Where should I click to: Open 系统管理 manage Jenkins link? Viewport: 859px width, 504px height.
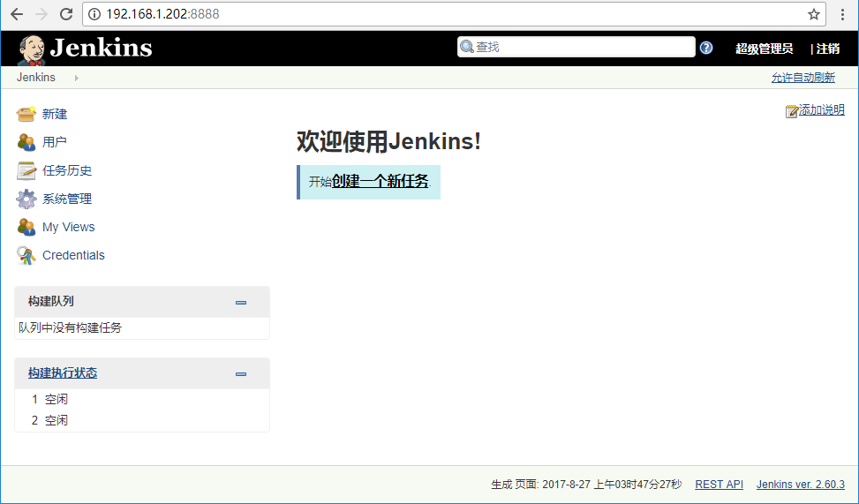pos(67,199)
